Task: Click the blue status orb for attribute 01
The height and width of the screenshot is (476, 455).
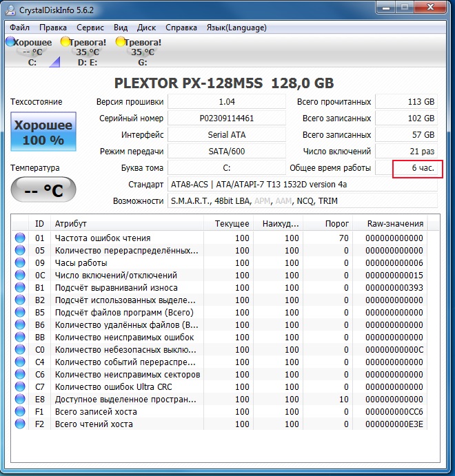Action: tap(21, 238)
